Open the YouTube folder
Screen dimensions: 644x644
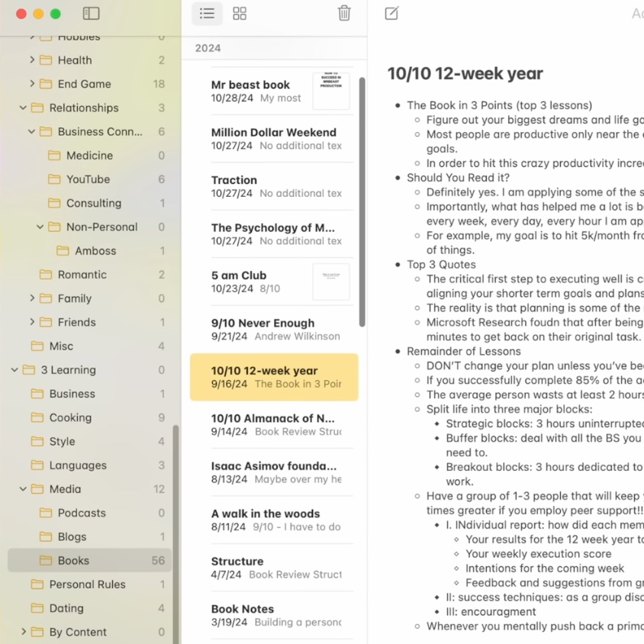[89, 179]
